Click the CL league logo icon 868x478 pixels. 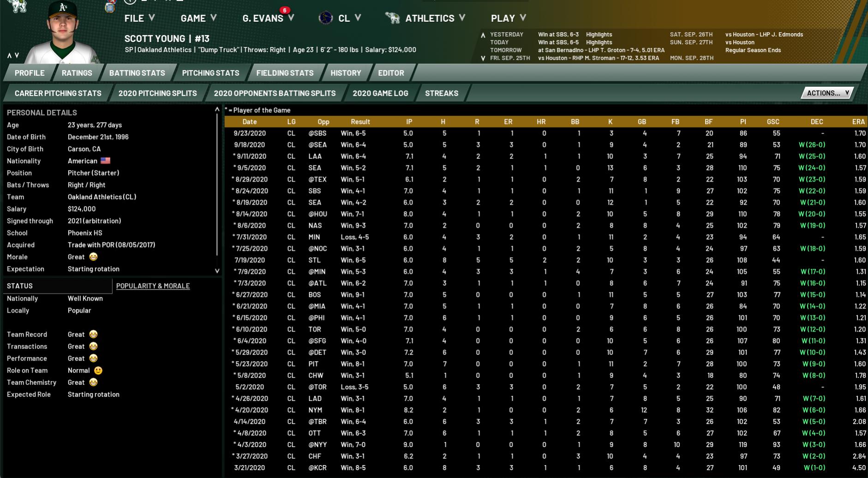pos(325,18)
